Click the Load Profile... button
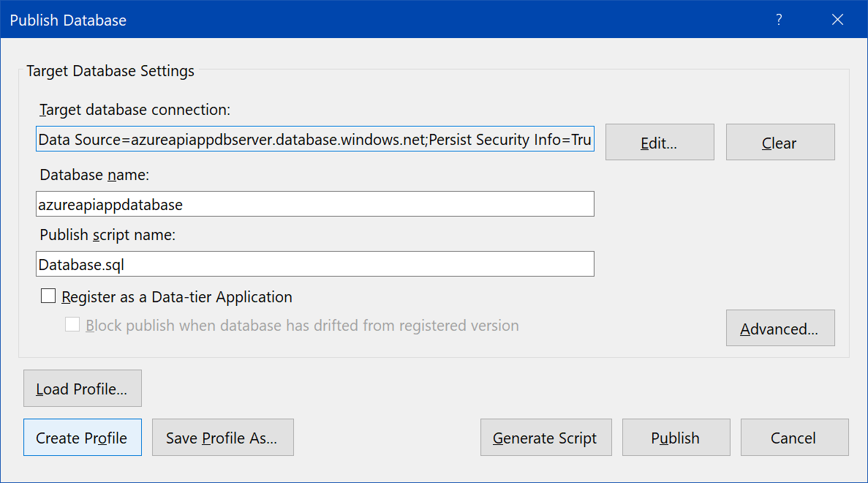 tap(82, 389)
